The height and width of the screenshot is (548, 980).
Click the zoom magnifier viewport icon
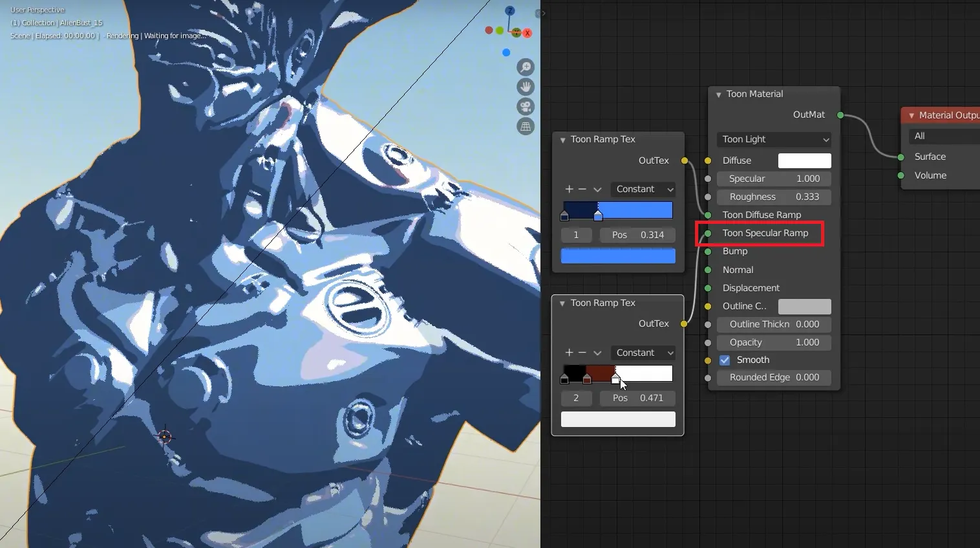coord(526,67)
